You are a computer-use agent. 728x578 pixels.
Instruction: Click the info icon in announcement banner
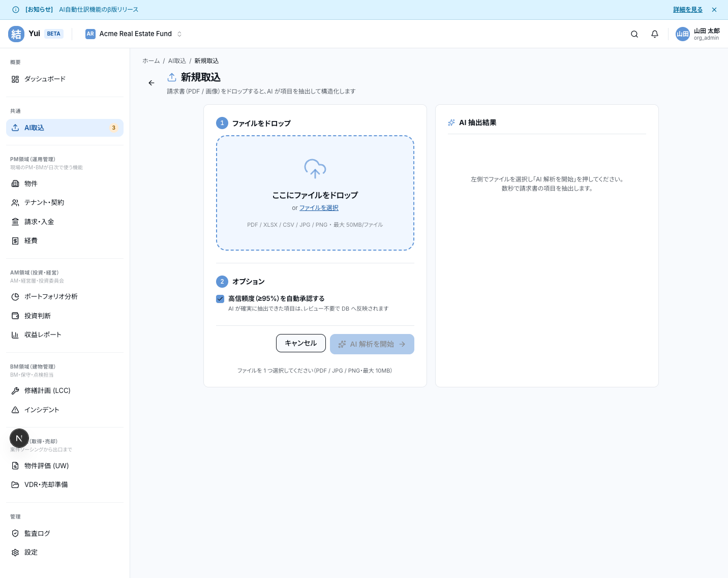tap(16, 10)
